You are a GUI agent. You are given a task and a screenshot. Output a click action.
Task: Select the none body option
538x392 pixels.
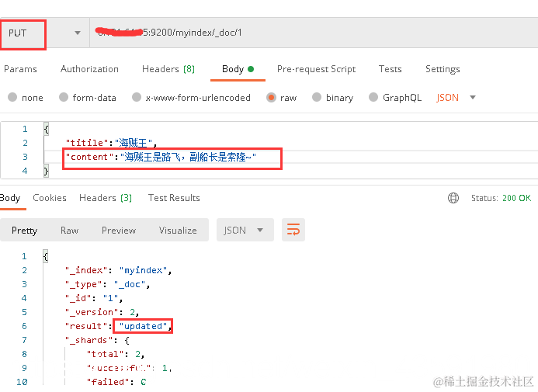(x=26, y=97)
